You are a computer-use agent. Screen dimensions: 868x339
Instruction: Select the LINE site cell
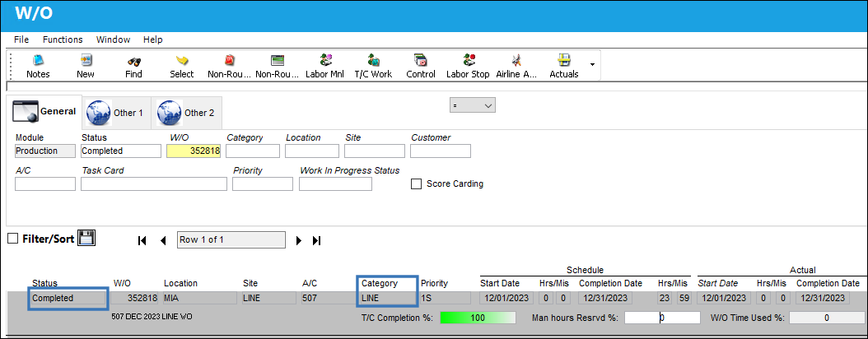[x=269, y=298]
